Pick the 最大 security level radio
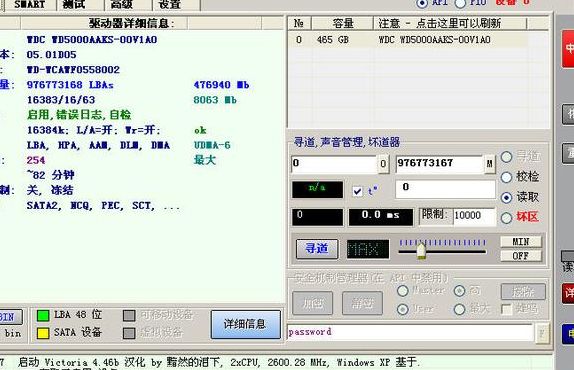This screenshot has height=370, width=574. point(459,309)
